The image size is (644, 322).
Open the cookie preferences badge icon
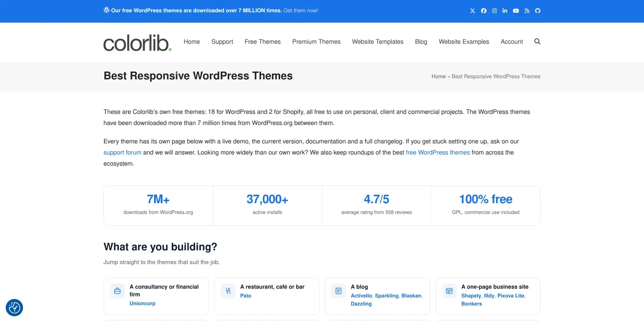[15, 307]
